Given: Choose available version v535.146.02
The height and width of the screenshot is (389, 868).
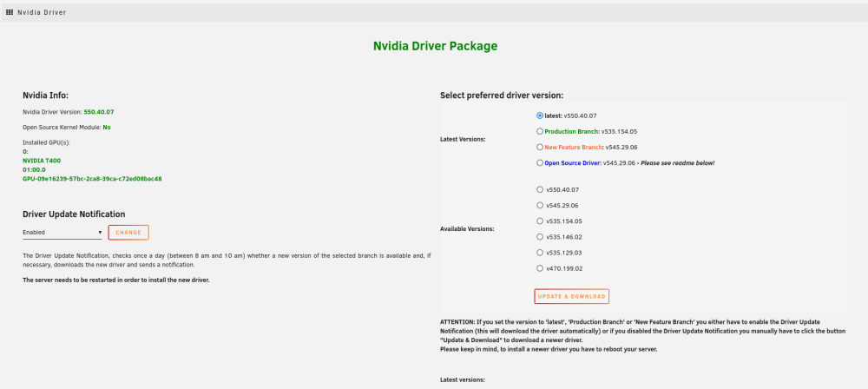Looking at the screenshot, I should [540, 237].
